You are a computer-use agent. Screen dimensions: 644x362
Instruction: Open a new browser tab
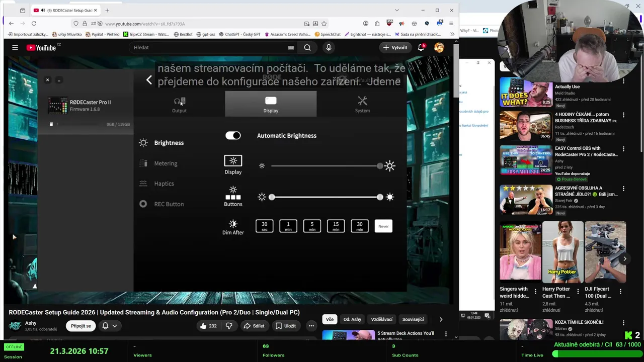[107, 10]
